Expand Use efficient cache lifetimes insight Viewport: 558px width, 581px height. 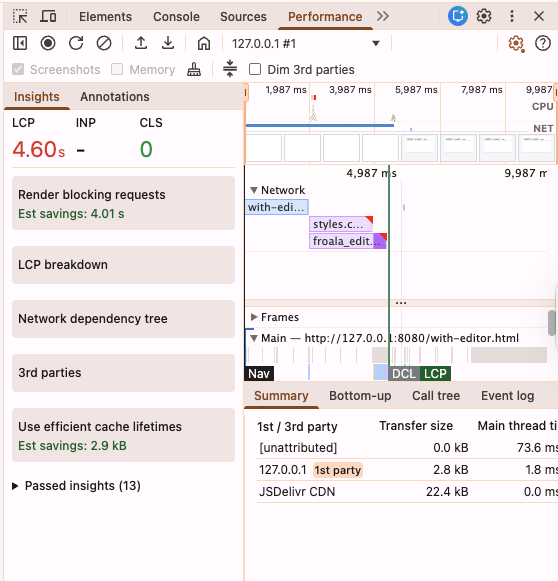123,435
